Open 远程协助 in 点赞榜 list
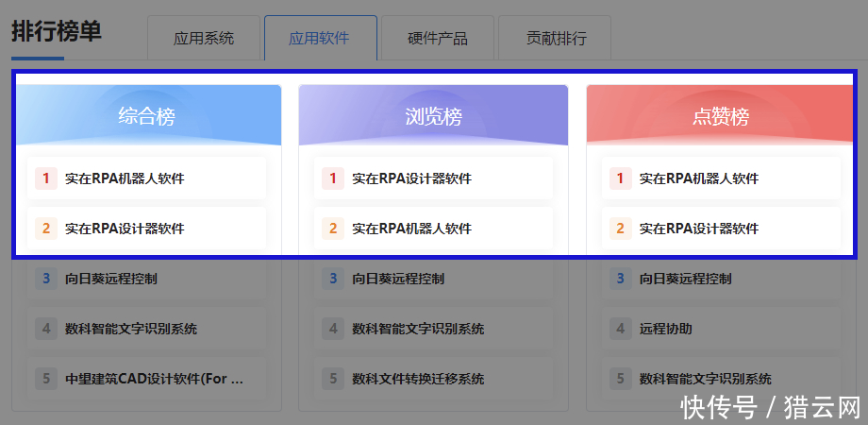The height and width of the screenshot is (425, 868). [665, 329]
